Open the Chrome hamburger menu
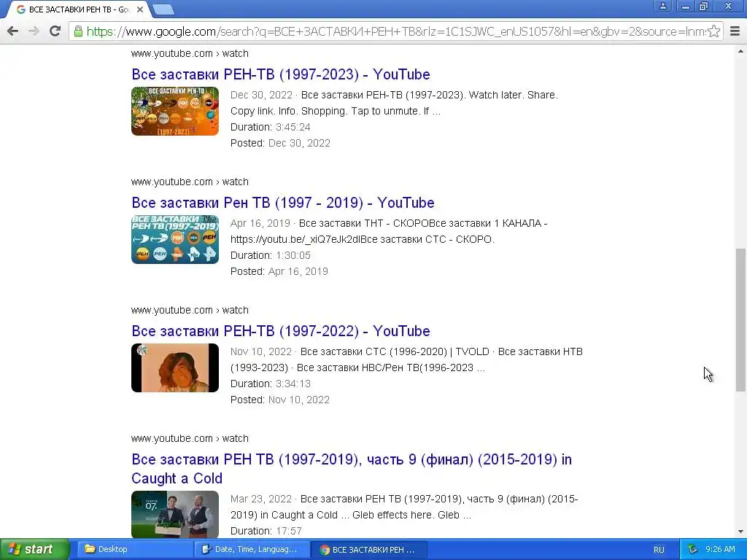This screenshot has height=560, width=747. 735,31
